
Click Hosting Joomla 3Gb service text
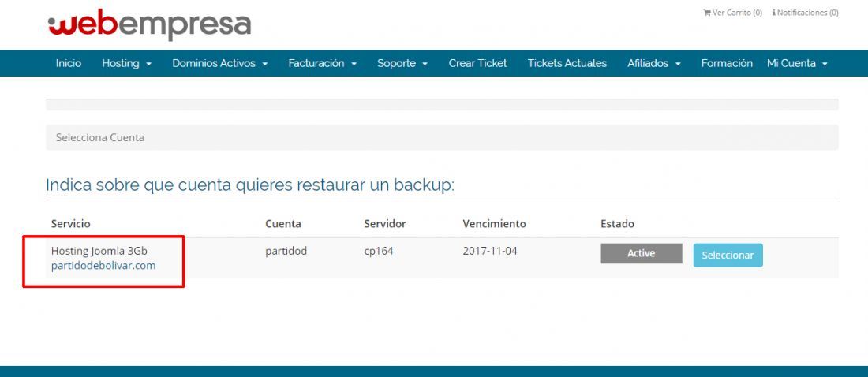99,251
